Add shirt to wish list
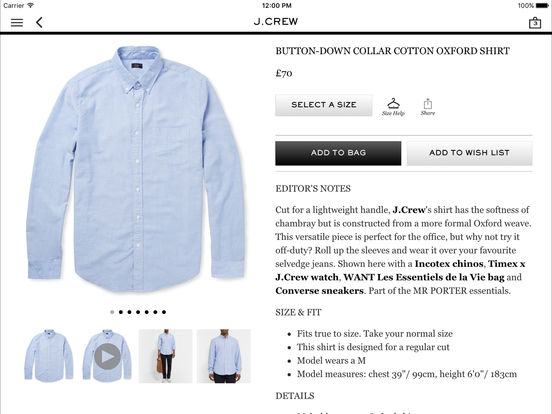 tap(469, 153)
